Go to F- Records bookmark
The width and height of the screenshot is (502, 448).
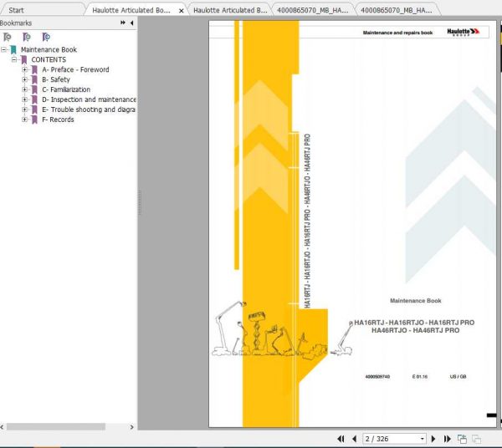click(58, 120)
